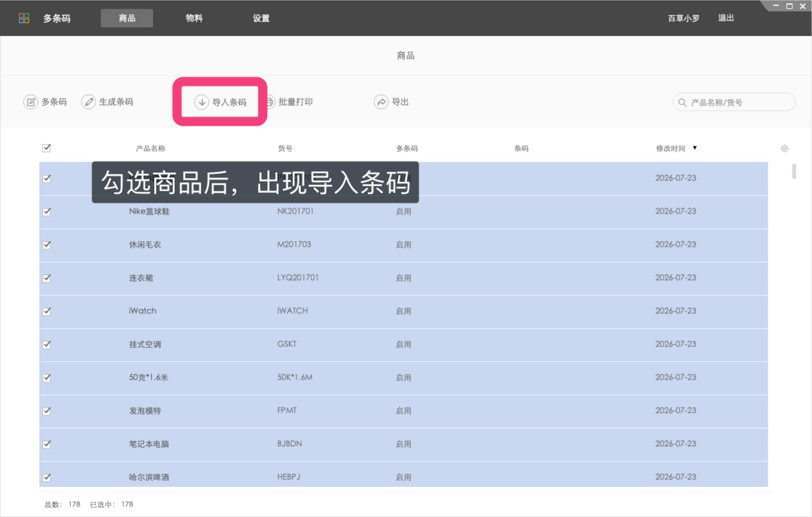Screen dimensions: 812x517
Task: Click item number BJBDN
Action: coord(289,444)
